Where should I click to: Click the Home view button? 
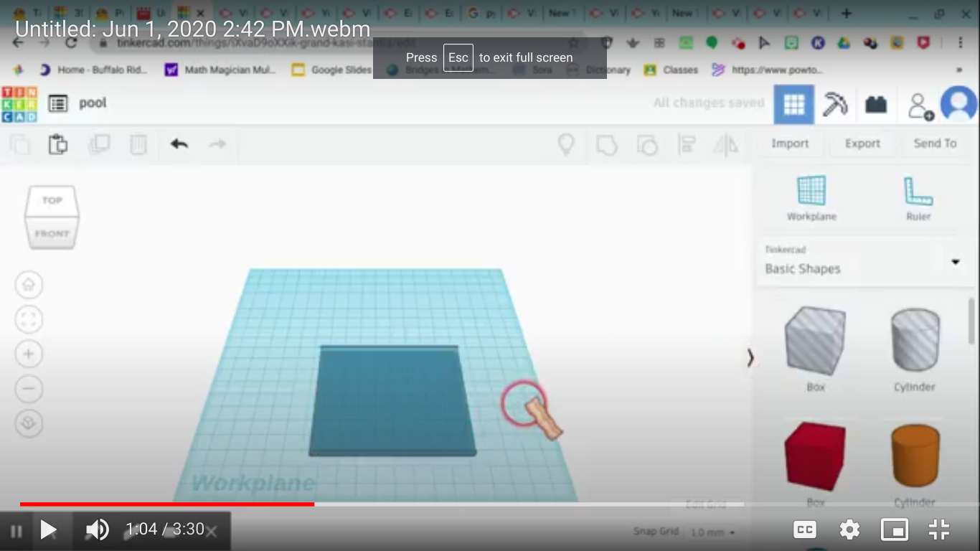point(29,284)
